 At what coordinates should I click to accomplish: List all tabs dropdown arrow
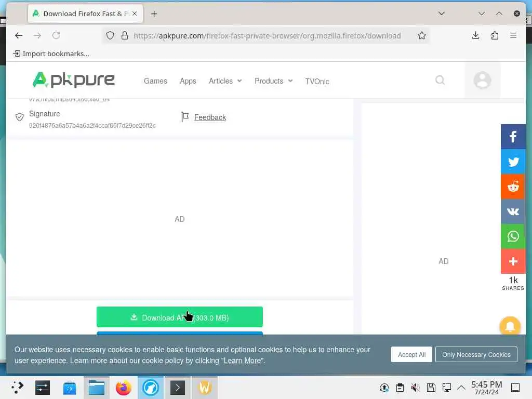pyautogui.click(x=442, y=14)
